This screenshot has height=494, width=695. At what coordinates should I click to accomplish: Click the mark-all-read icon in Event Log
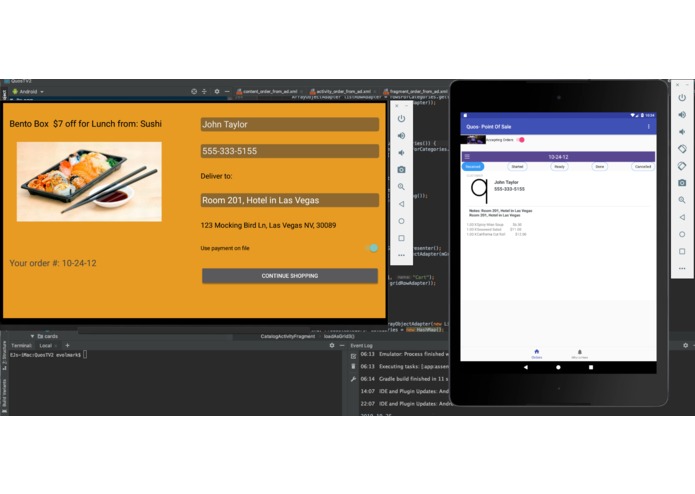click(x=353, y=356)
